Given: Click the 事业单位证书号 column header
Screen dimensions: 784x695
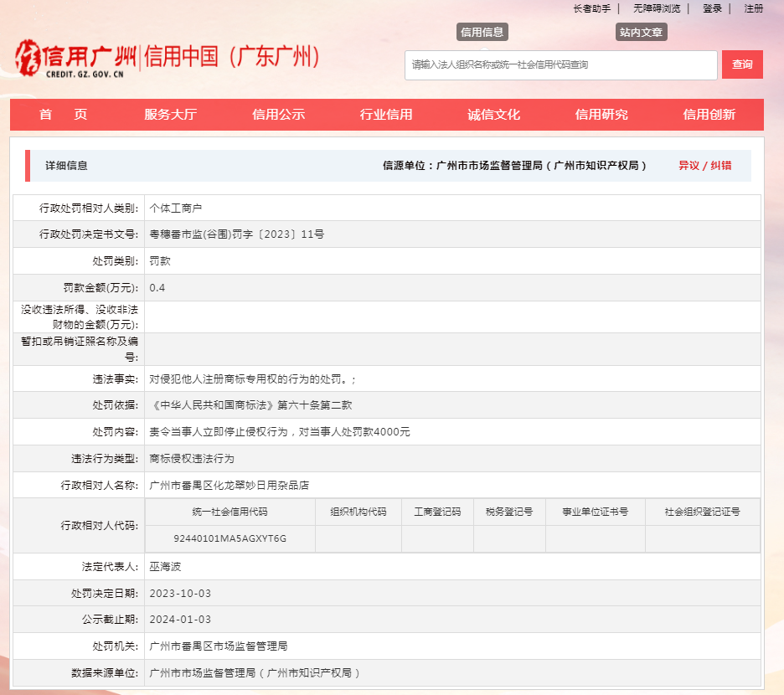Looking at the screenshot, I should click(595, 512).
